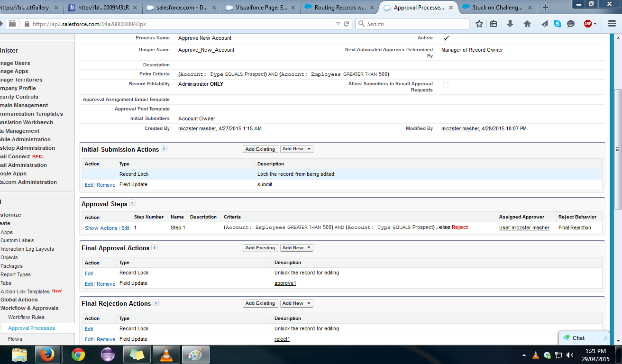Image resolution: width=622 pixels, height=364 pixels.
Task: Open Add New dropdown in Final Rejection Actions
Action: [297, 303]
